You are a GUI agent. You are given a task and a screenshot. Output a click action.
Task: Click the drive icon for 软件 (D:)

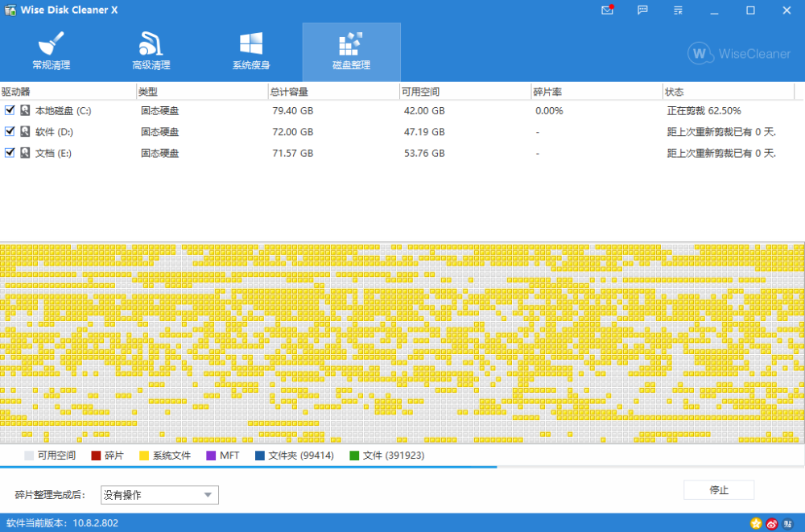click(25, 131)
